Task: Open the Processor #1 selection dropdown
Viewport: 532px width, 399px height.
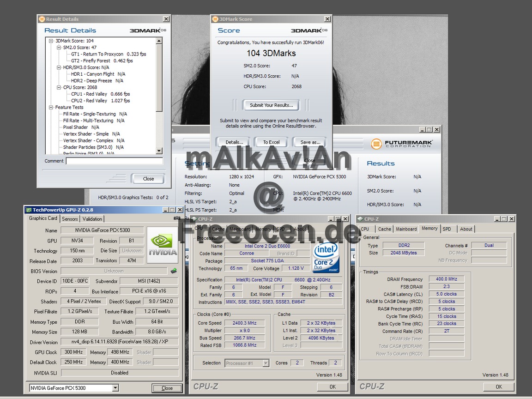Action: (x=266, y=363)
